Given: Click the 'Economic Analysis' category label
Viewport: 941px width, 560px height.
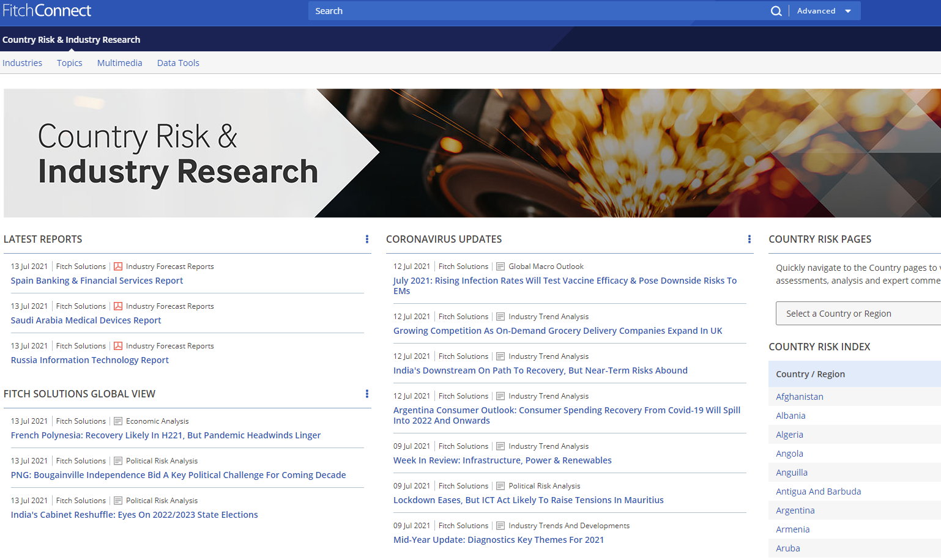Looking at the screenshot, I should pos(157,421).
